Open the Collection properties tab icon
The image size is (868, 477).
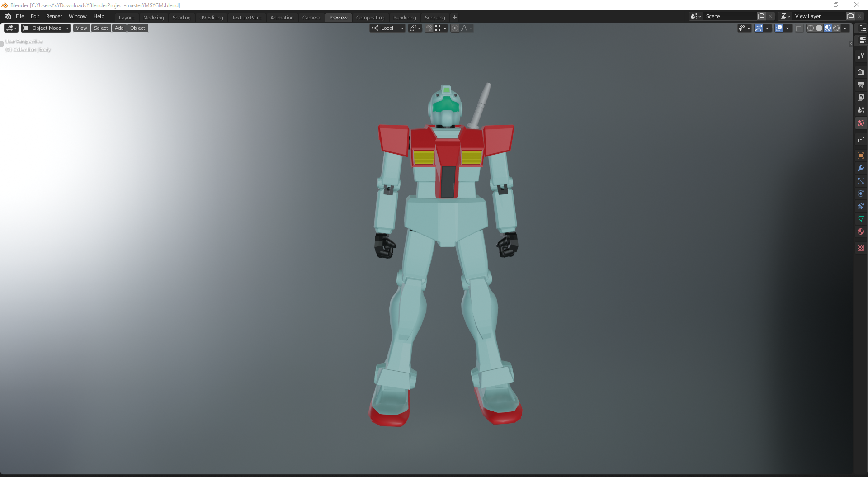[861, 139]
